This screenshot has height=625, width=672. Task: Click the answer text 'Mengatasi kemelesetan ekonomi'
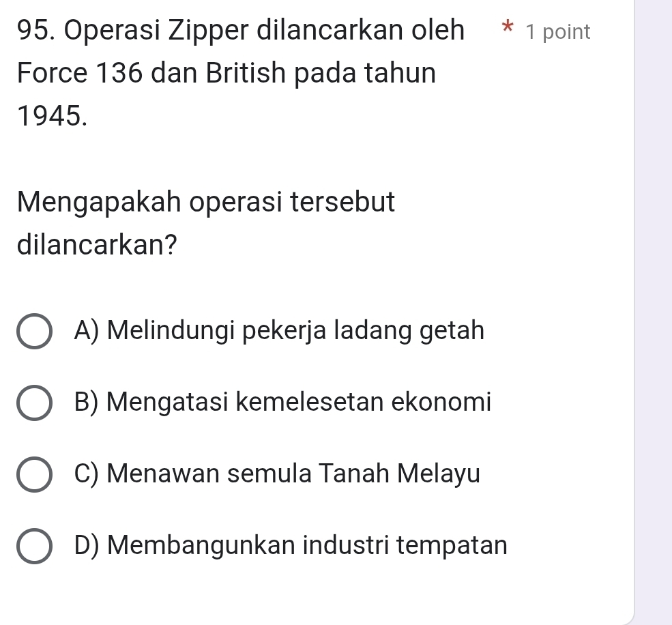(300, 403)
